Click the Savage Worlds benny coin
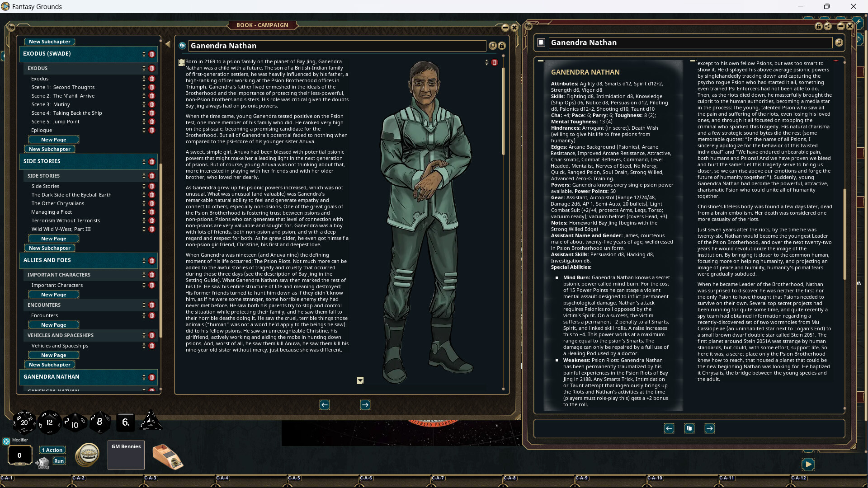The height and width of the screenshot is (488, 868). pyautogui.click(x=88, y=455)
